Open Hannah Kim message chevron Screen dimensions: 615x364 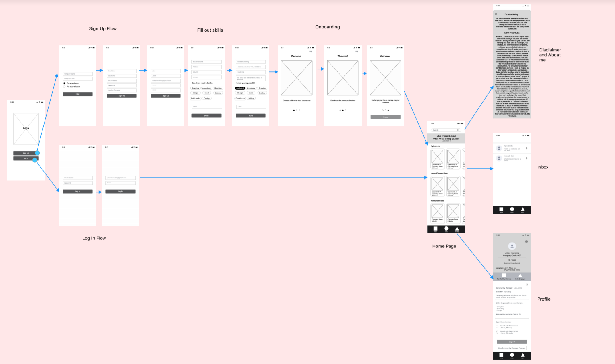pos(526,158)
